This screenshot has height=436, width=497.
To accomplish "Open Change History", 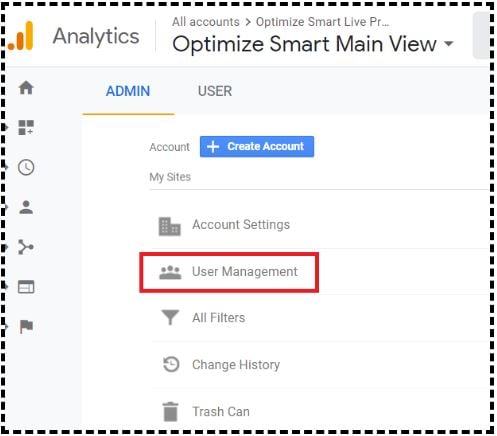I will [x=236, y=364].
